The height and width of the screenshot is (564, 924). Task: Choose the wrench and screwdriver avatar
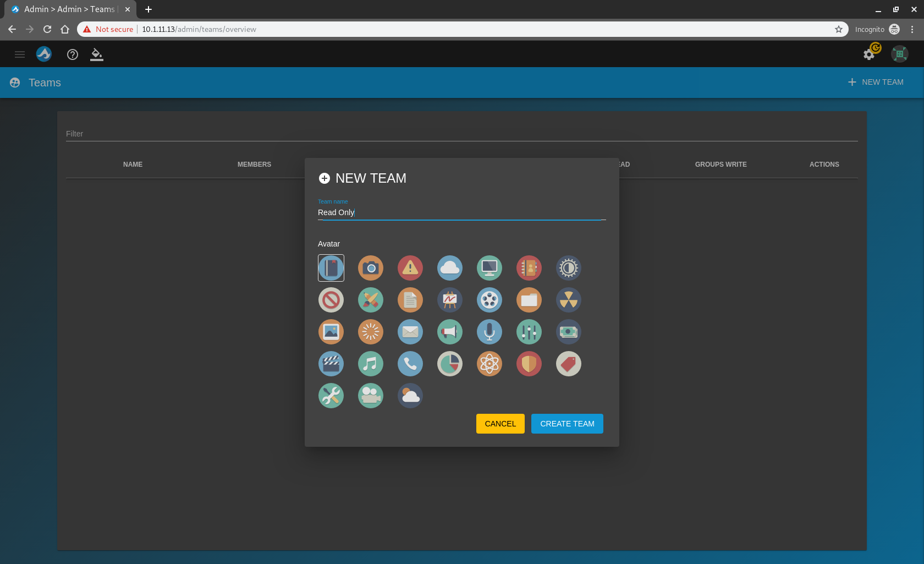pyautogui.click(x=331, y=396)
